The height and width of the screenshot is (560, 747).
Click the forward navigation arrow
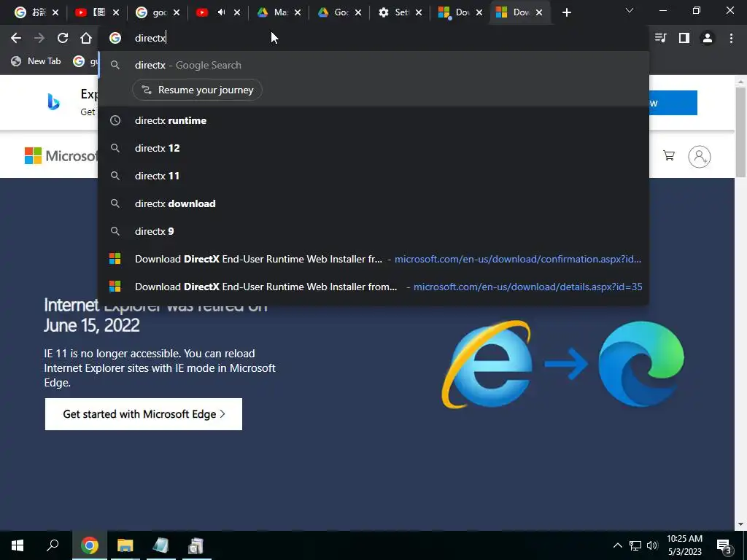pos(39,38)
